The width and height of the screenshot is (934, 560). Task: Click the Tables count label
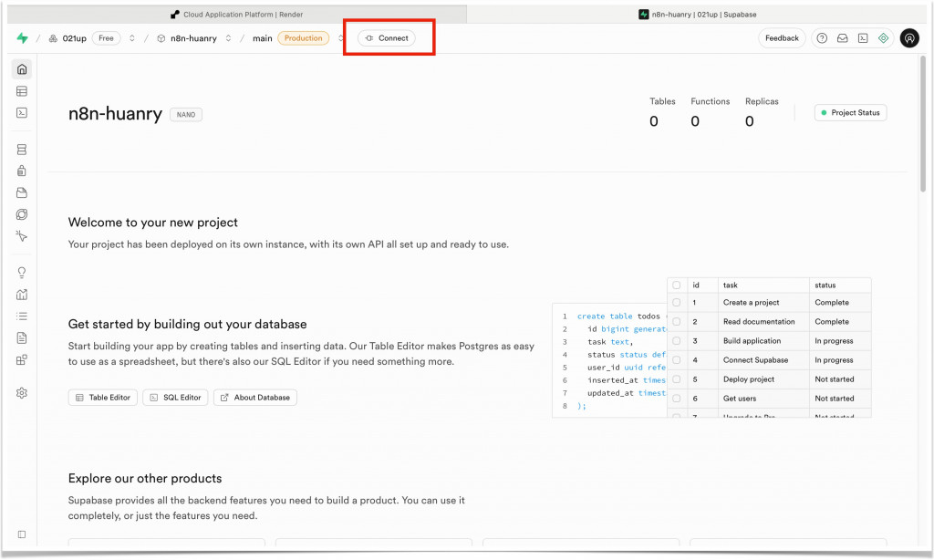click(x=662, y=101)
